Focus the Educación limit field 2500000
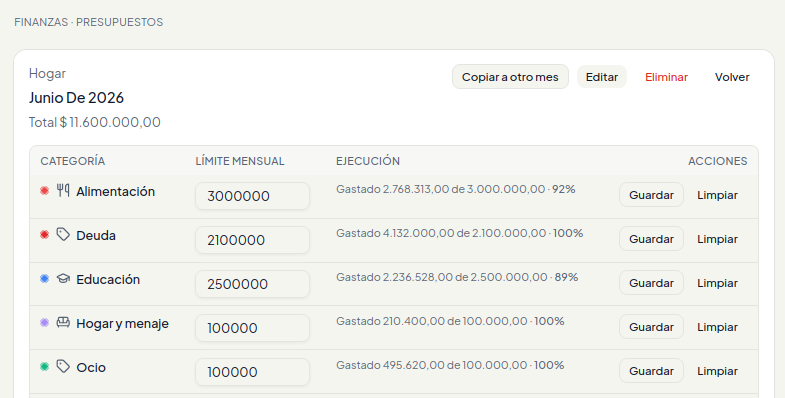785x398 pixels. tap(252, 284)
